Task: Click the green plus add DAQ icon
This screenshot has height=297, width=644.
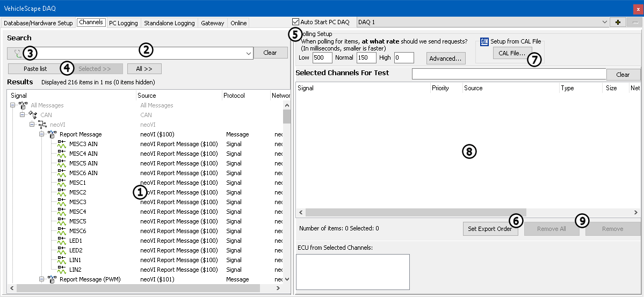Action: [617, 23]
